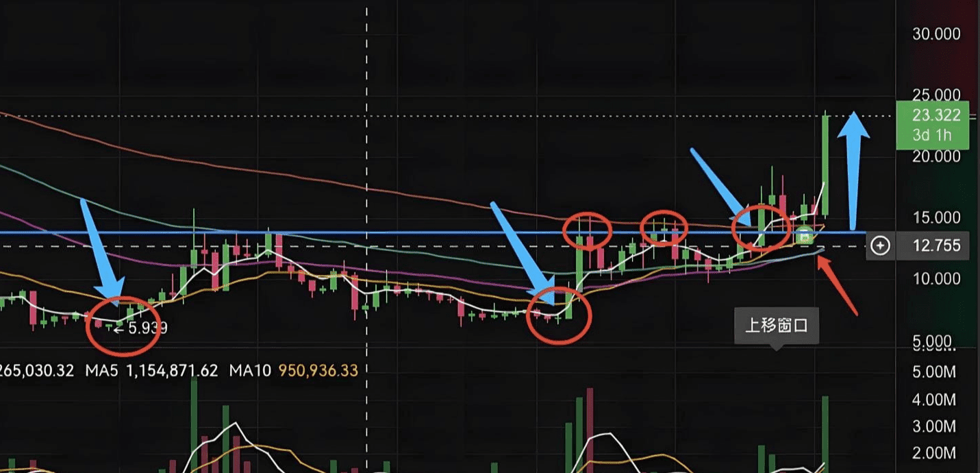The width and height of the screenshot is (980, 473).
Task: Select the MA10 volume indicator label
Action: point(249,371)
